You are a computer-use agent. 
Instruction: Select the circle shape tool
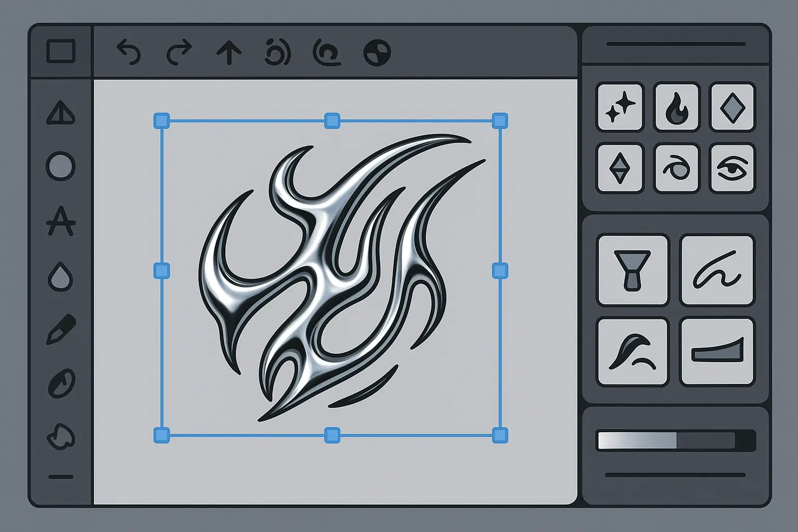pos(61,166)
